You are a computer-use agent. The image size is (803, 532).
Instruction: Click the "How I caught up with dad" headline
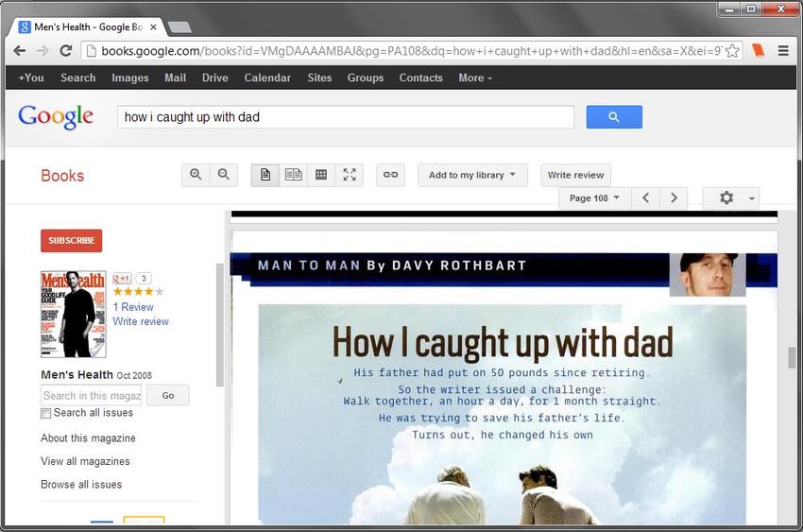pyautogui.click(x=503, y=342)
